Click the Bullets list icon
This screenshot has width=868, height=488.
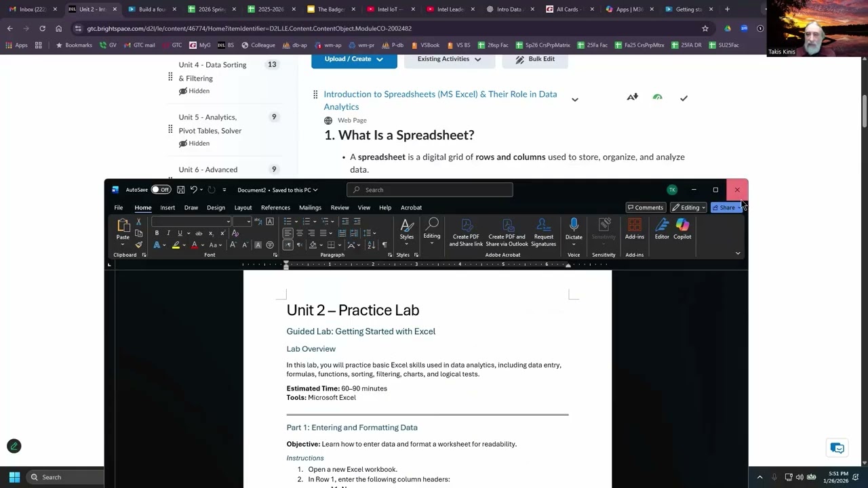click(288, 222)
